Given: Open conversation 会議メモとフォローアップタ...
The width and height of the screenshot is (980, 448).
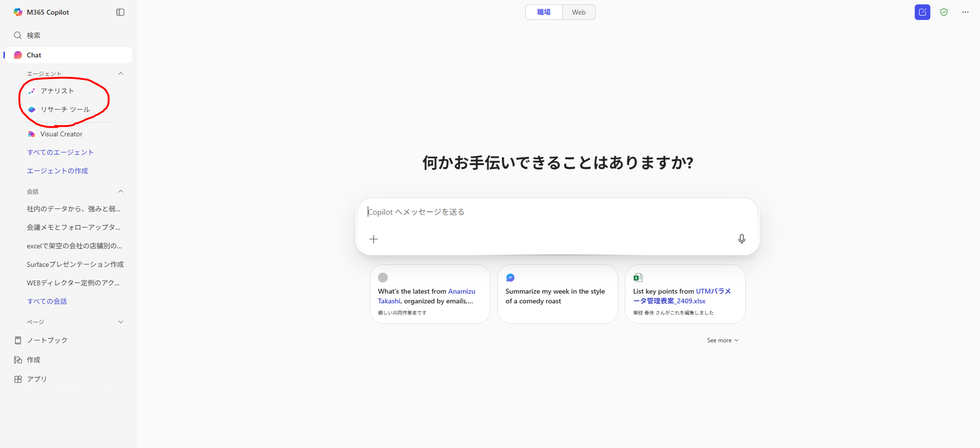Looking at the screenshot, I should pyautogui.click(x=74, y=227).
